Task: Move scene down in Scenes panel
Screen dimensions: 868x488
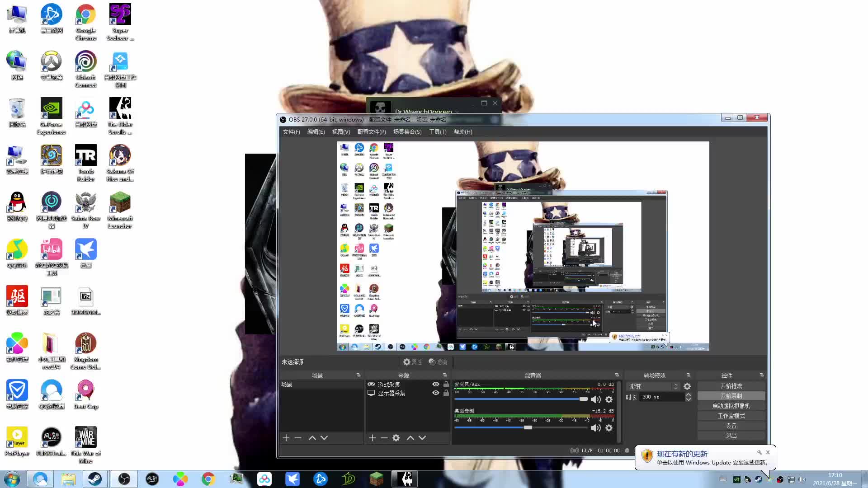Action: (324, 438)
